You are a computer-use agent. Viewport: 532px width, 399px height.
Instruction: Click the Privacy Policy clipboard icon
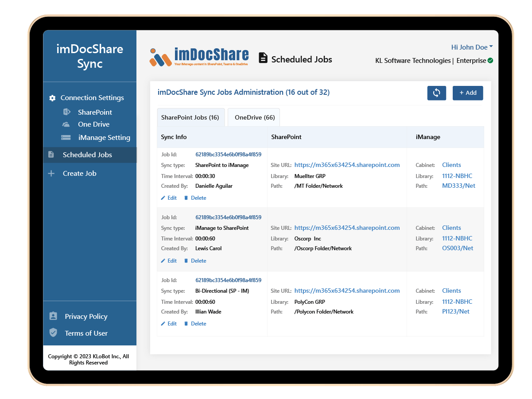[x=53, y=316]
